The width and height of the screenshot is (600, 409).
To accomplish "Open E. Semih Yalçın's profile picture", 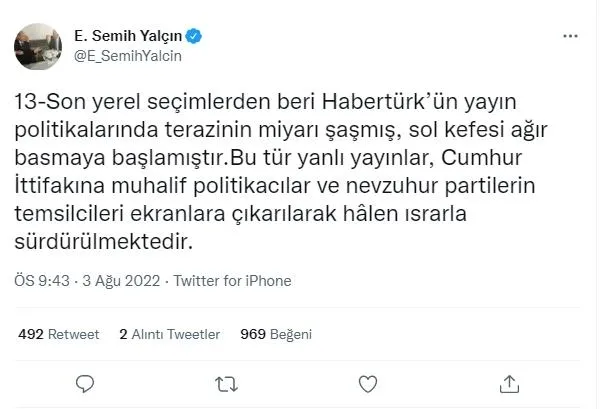I will pyautogui.click(x=38, y=45).
